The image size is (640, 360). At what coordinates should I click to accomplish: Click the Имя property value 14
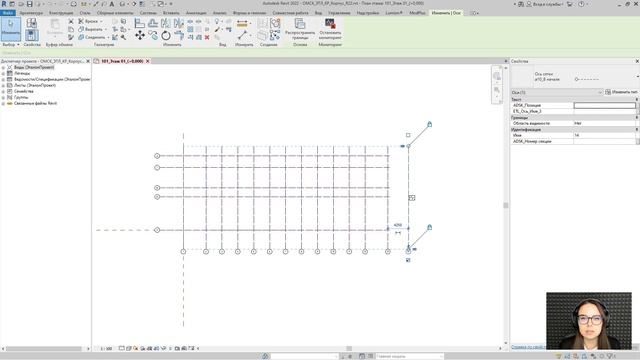click(604, 135)
